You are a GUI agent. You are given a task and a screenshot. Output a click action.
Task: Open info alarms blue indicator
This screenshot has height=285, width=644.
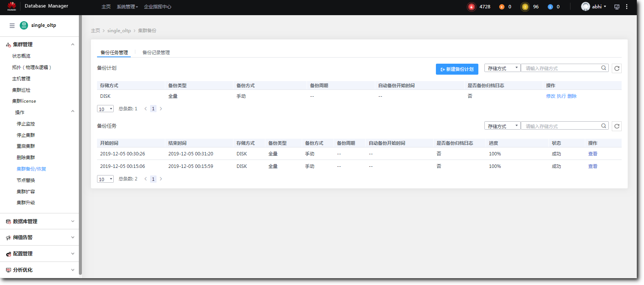[x=550, y=7]
